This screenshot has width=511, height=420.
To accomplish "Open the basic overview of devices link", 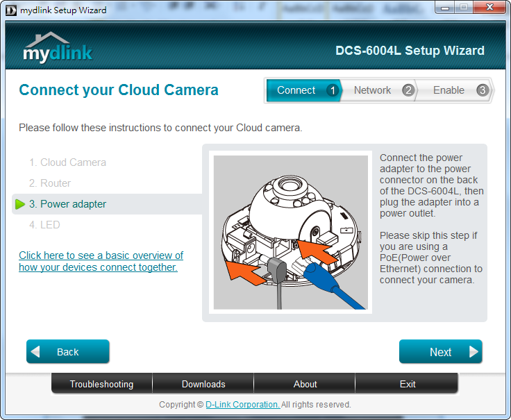I will point(101,261).
